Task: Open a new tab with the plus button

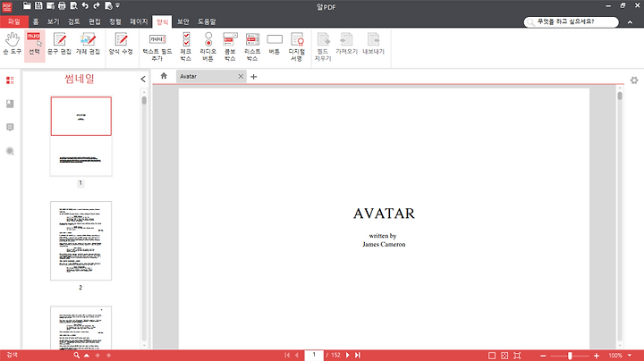Action: tap(254, 77)
